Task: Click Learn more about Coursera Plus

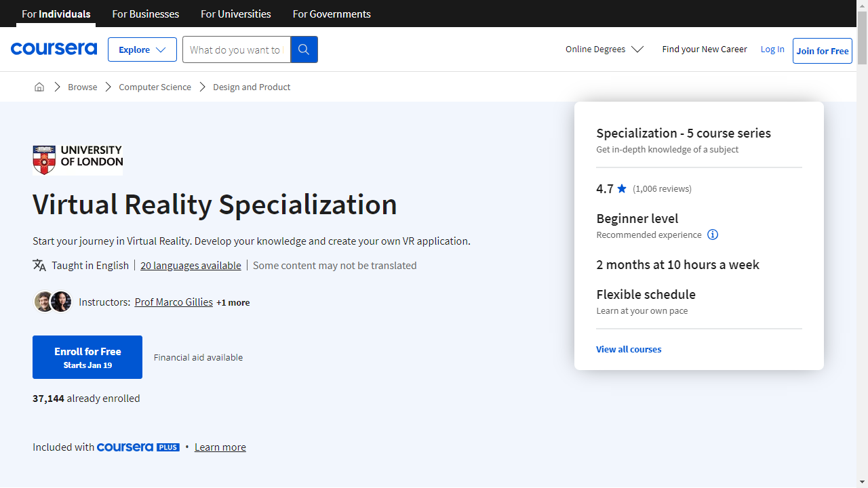Action: (x=220, y=447)
